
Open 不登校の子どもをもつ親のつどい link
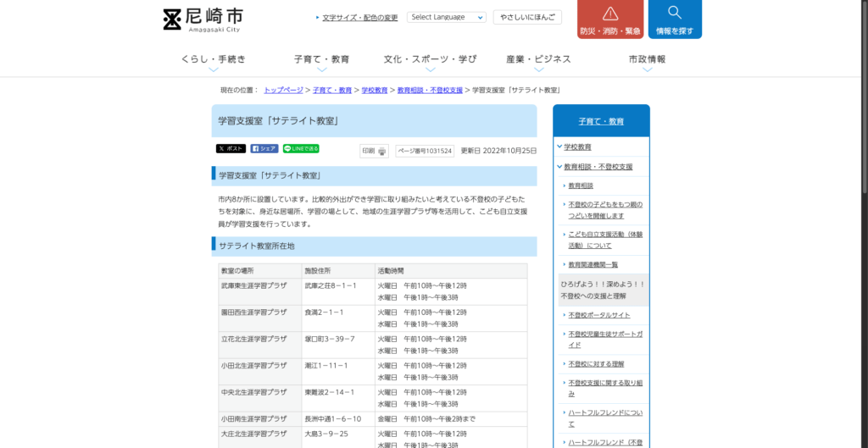click(605, 210)
